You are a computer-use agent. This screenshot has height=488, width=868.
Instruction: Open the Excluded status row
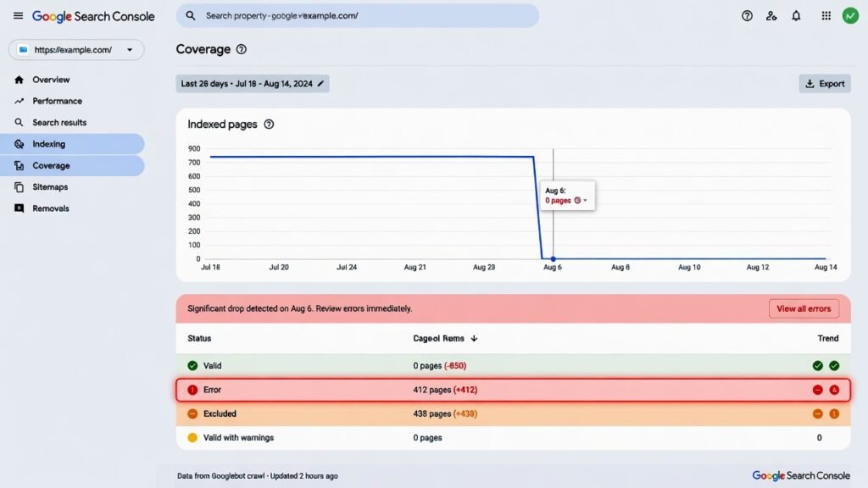(x=513, y=413)
